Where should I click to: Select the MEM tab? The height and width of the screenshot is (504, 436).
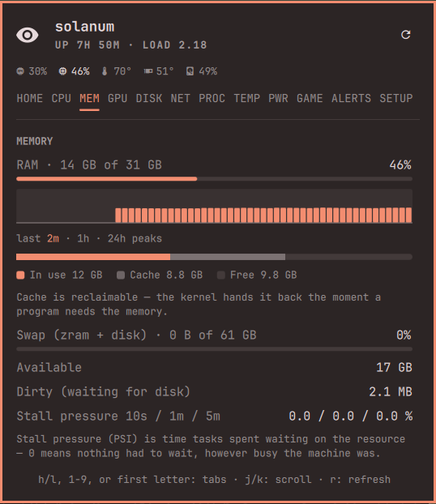pyautogui.click(x=89, y=98)
